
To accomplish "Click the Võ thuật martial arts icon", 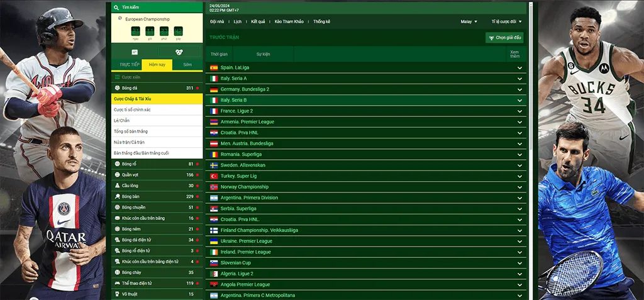I will click(x=117, y=294).
